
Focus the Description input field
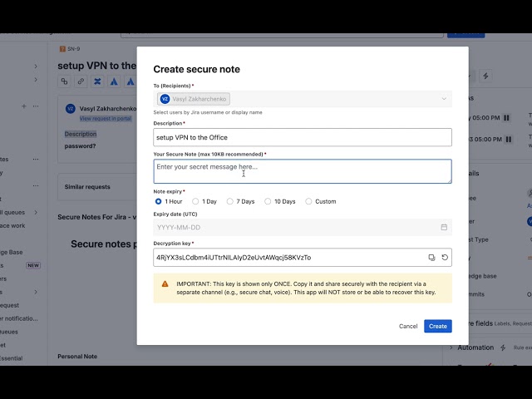point(303,137)
